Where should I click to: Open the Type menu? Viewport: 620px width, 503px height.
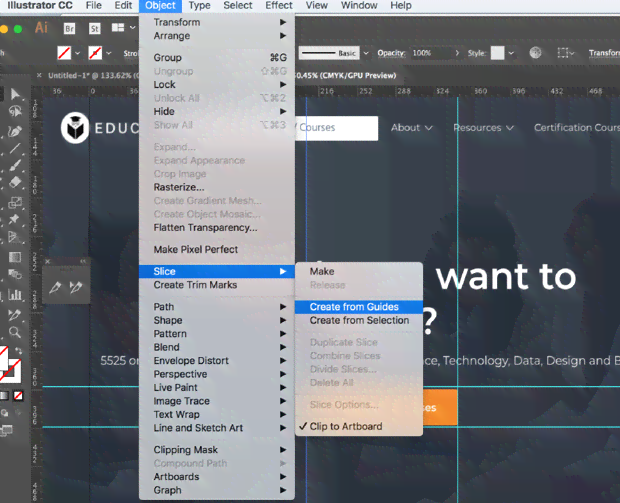point(199,6)
